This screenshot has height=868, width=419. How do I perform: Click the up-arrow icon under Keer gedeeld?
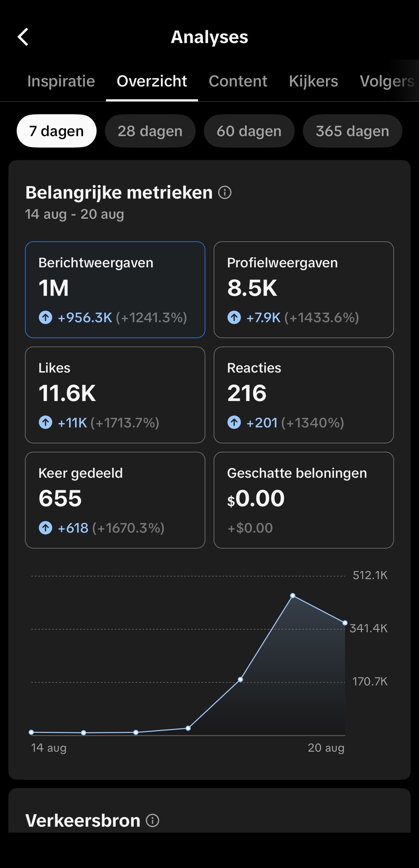46,528
